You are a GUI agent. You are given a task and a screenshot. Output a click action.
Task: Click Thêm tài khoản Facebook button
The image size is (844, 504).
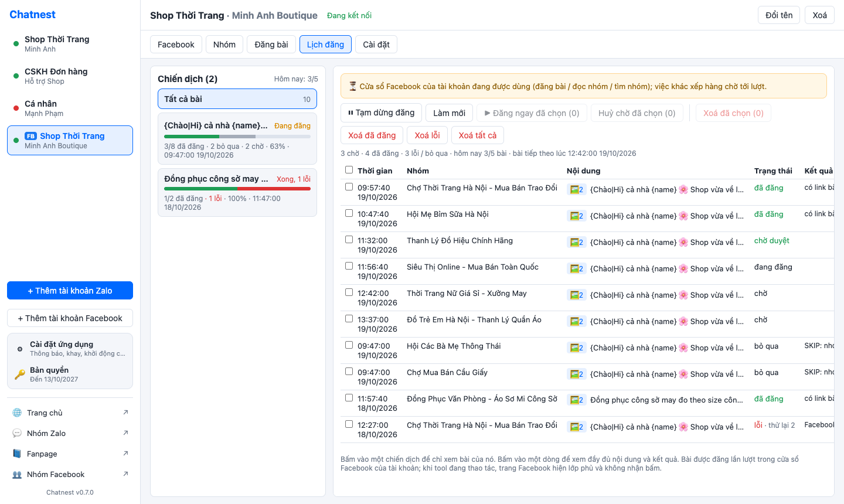click(70, 318)
